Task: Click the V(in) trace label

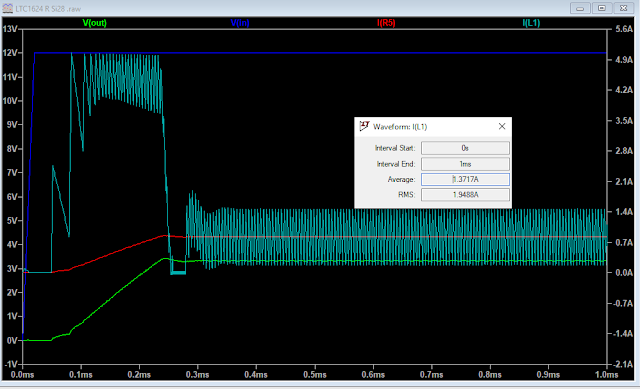Action: (240, 23)
